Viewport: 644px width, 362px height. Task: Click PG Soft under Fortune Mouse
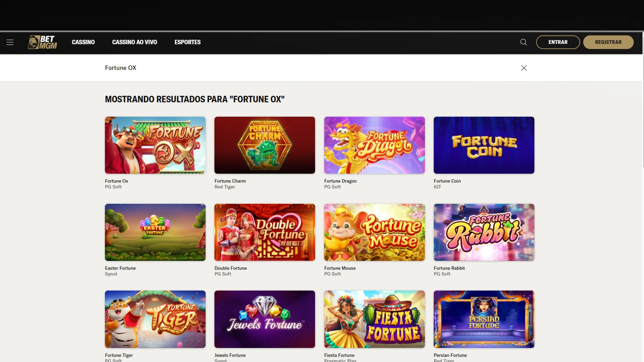(332, 274)
